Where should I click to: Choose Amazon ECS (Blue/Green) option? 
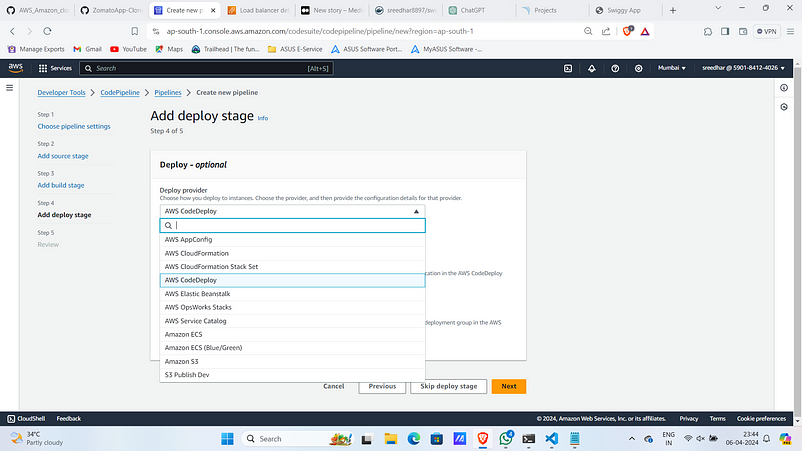click(292, 348)
